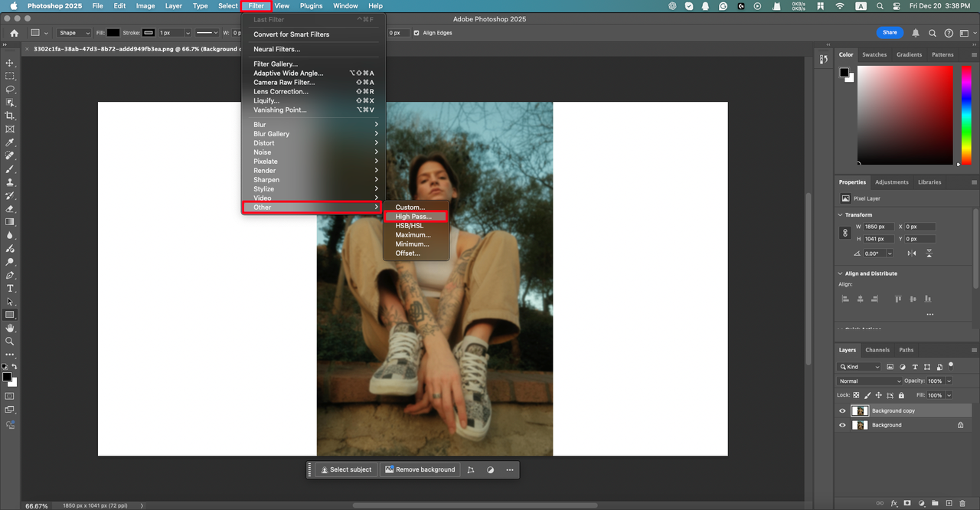The height and width of the screenshot is (510, 980).
Task: Hide the Background copy layer
Action: (842, 411)
